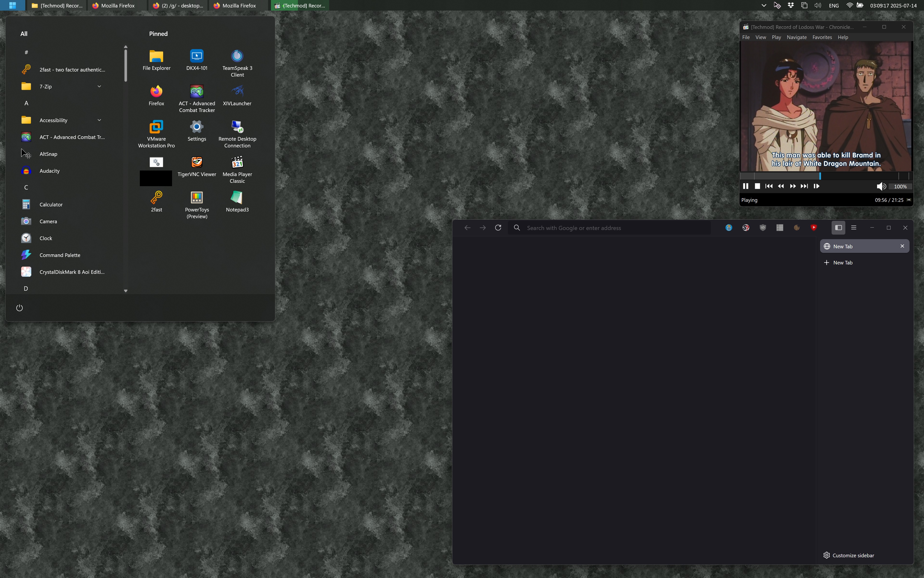Launch TeamSpeak 3 Client

(x=237, y=63)
